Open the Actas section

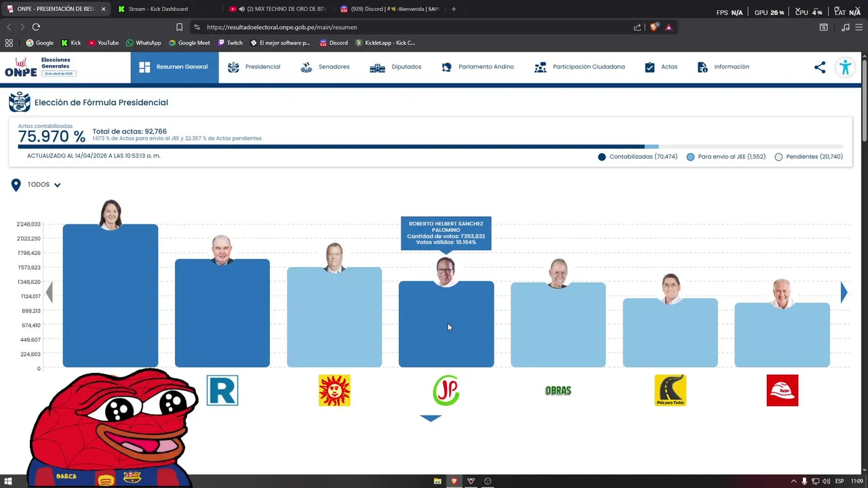click(660, 67)
